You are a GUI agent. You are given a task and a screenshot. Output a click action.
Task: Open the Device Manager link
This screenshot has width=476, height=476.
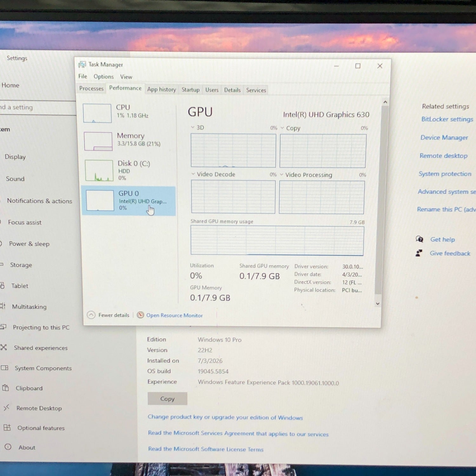pyautogui.click(x=444, y=137)
